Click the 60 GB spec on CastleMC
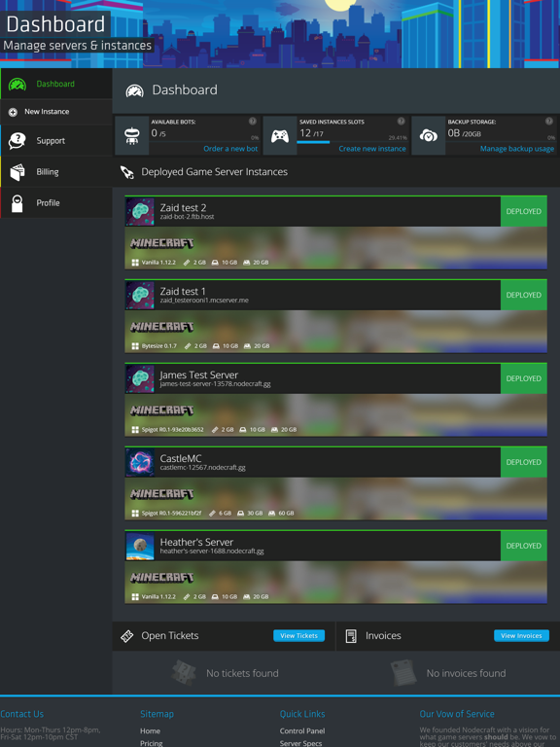 (x=286, y=514)
